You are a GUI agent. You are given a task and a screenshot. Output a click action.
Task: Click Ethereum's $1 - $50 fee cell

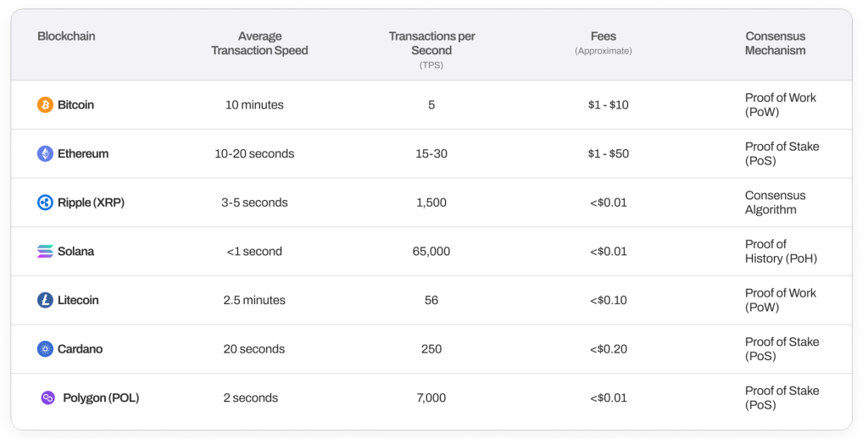(608, 154)
